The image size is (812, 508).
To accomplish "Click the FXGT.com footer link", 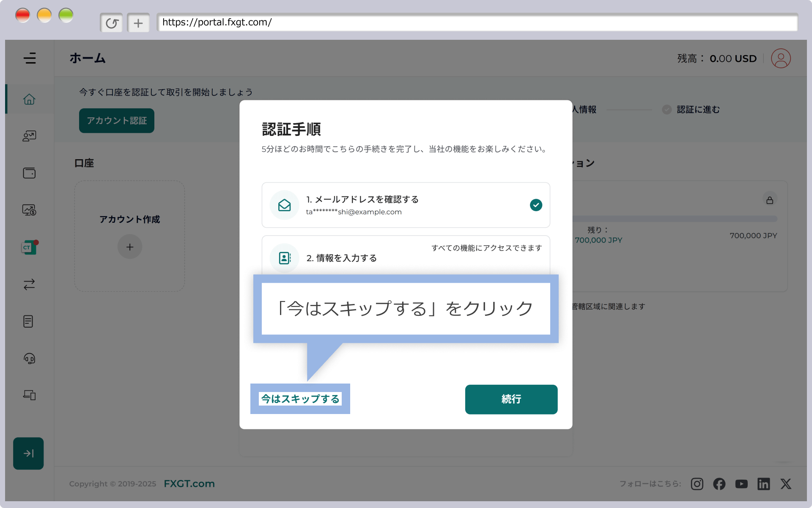I will point(189,483).
